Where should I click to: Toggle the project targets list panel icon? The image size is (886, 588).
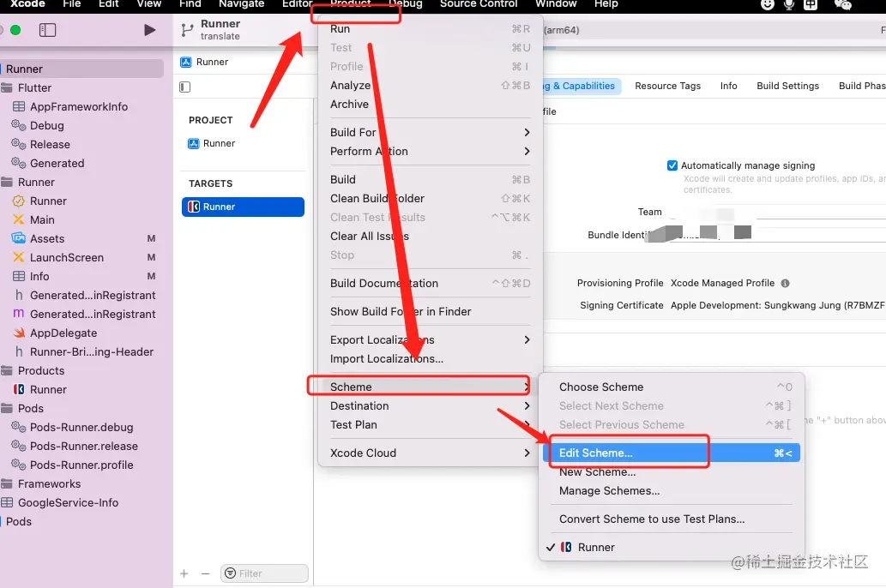[x=184, y=87]
